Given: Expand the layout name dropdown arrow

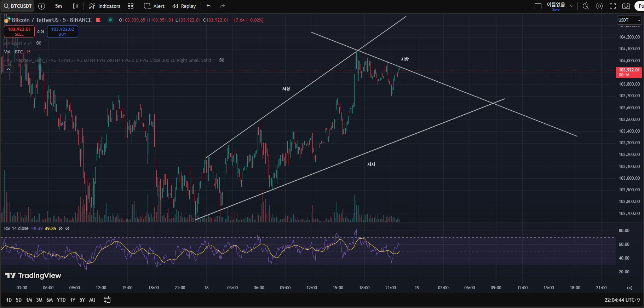Looking at the screenshot, I should [572, 6].
